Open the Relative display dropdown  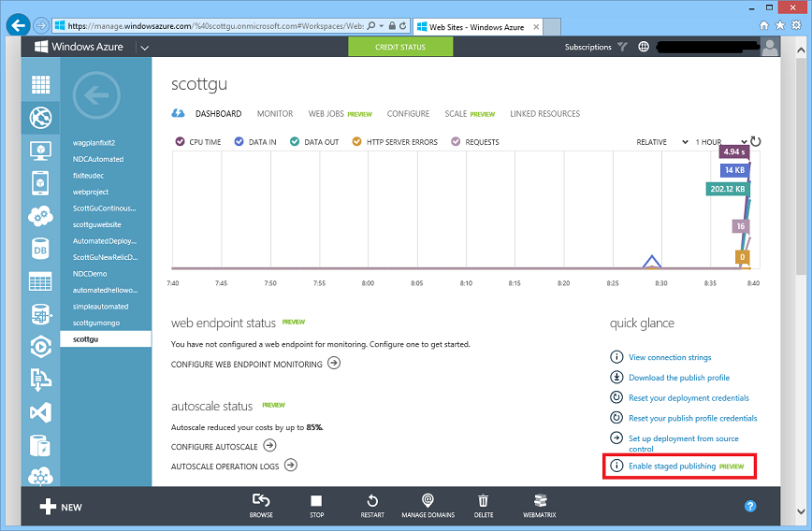point(661,142)
